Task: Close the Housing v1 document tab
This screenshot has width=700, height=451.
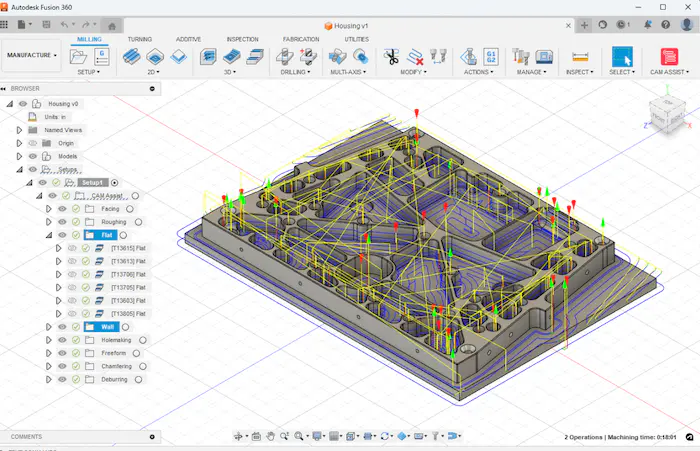Action: point(568,25)
